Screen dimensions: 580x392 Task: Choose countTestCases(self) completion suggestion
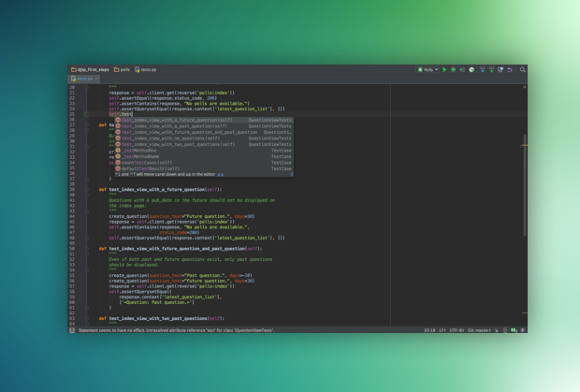coord(146,163)
